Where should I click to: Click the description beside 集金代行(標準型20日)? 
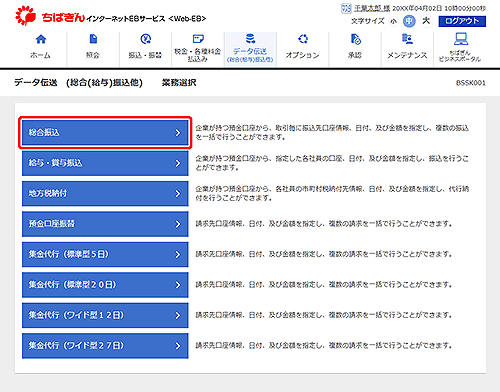point(324,285)
